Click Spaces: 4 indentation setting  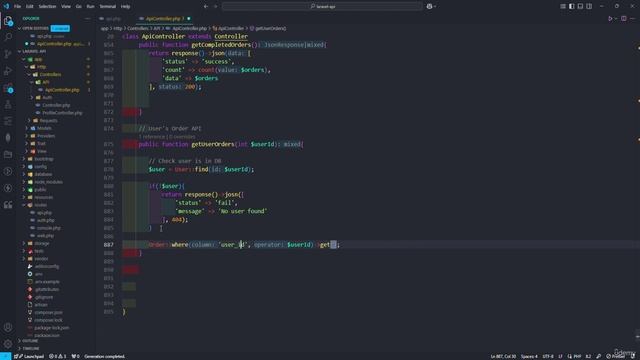click(529, 356)
